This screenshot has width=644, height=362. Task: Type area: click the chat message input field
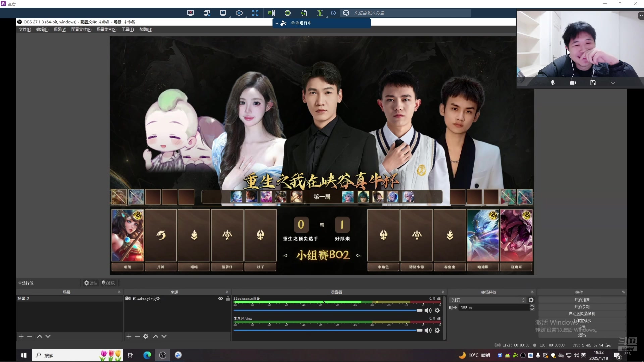pos(412,13)
